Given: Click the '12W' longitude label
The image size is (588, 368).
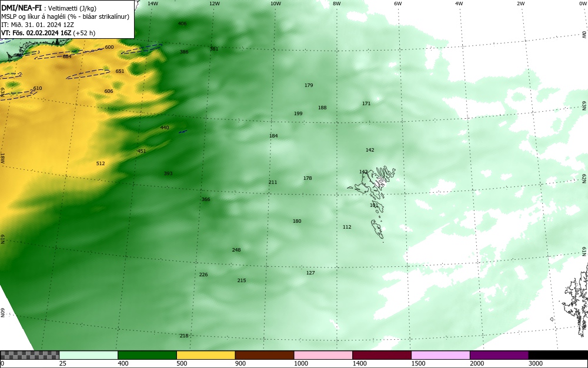Looking at the screenshot, I should click(x=215, y=4).
